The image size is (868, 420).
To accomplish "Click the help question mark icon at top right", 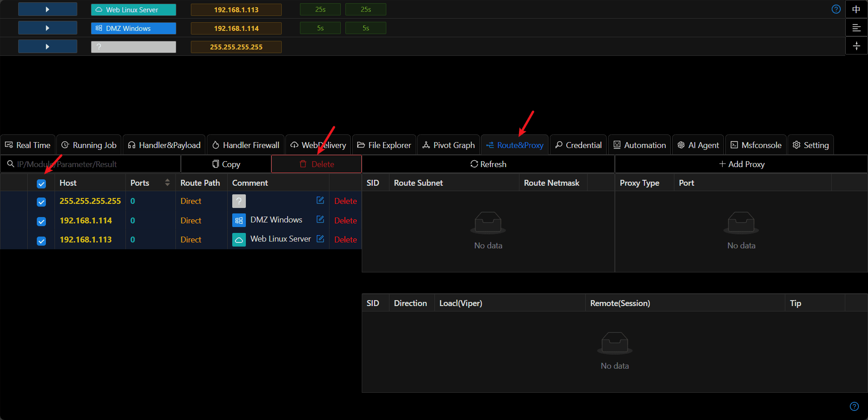I will click(x=836, y=9).
